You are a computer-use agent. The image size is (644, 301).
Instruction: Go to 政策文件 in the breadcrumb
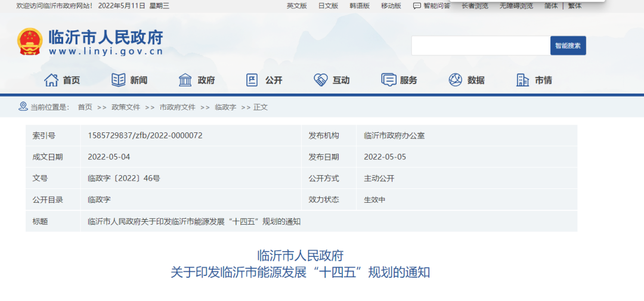126,107
